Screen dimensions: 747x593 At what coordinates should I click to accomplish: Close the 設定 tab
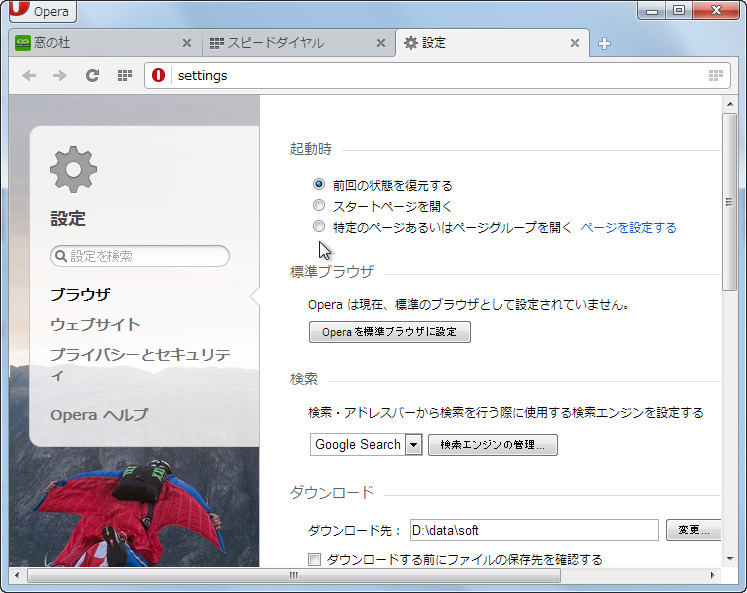click(575, 43)
